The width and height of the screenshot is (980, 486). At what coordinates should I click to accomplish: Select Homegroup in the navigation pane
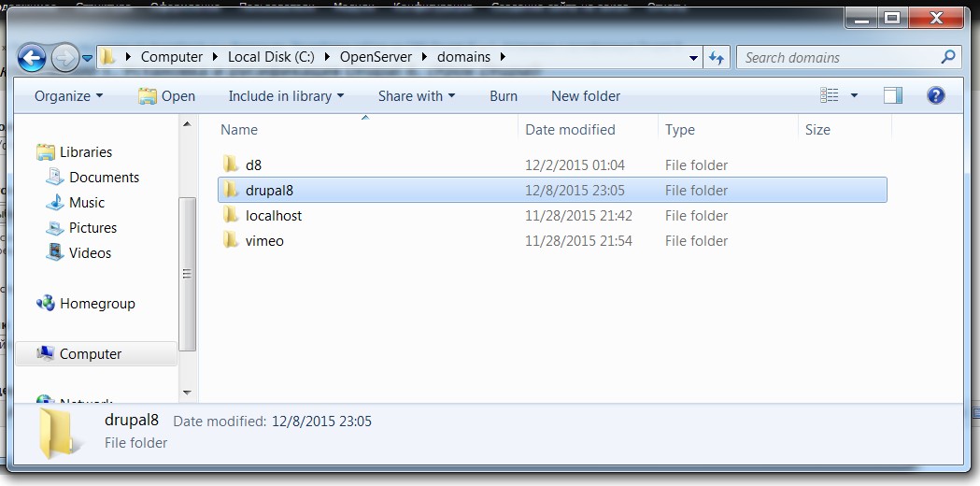97,304
